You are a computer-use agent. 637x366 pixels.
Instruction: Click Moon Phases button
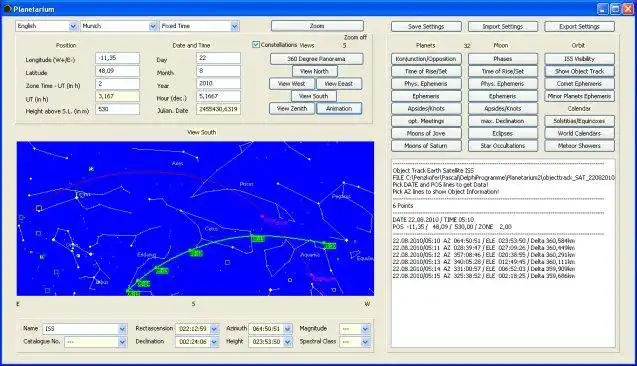(503, 59)
